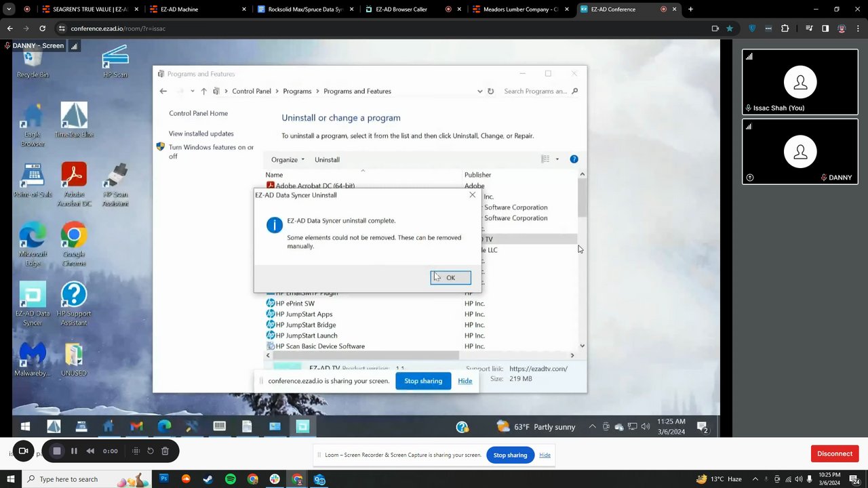Image resolution: width=868 pixels, height=488 pixels.
Task: Switch to the EZ-AD Machine tab
Action: click(x=197, y=9)
